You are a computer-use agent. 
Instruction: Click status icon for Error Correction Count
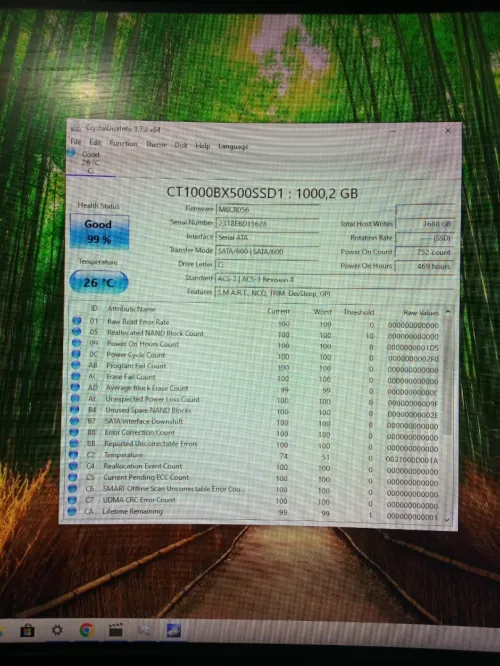74,432
